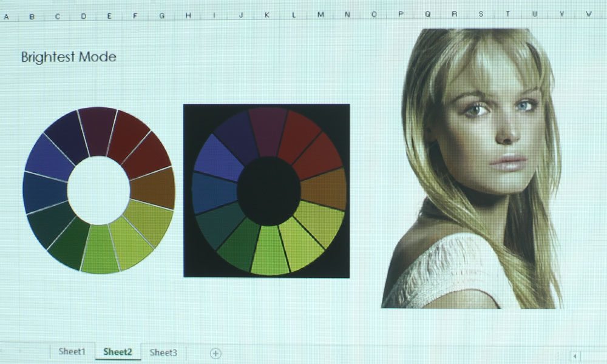
Task: Open the Sheet3 tab
Action: coord(163,352)
